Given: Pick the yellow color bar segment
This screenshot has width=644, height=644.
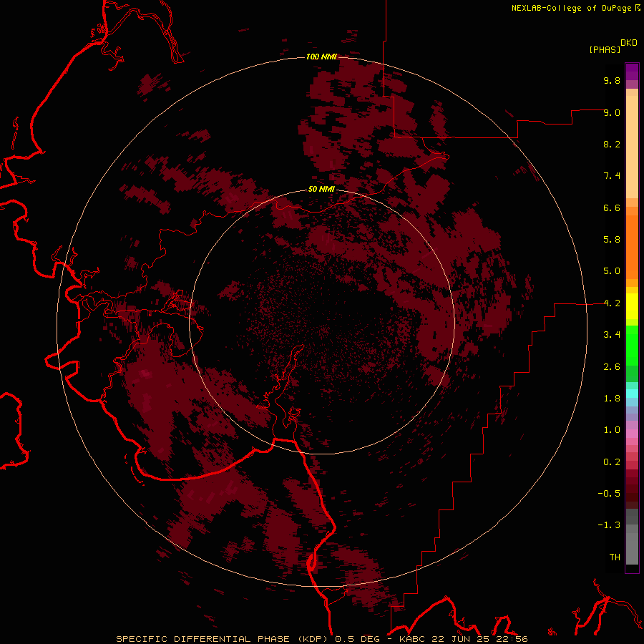Looking at the screenshot, I should [x=632, y=306].
